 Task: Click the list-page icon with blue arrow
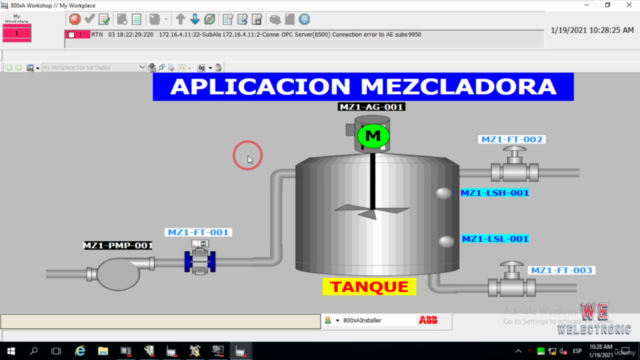242,19
